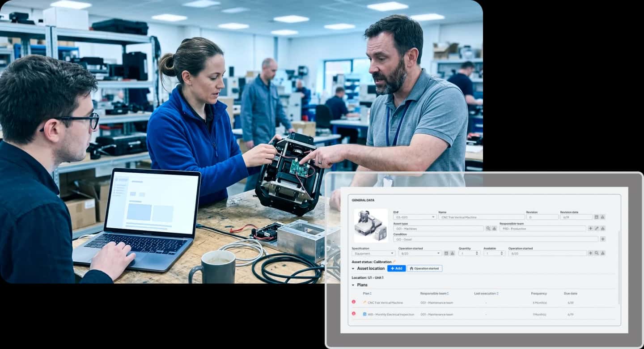This screenshot has height=349, width=644.
Task: Click the pencil edit icon beside Responsible team
Action: click(597, 229)
